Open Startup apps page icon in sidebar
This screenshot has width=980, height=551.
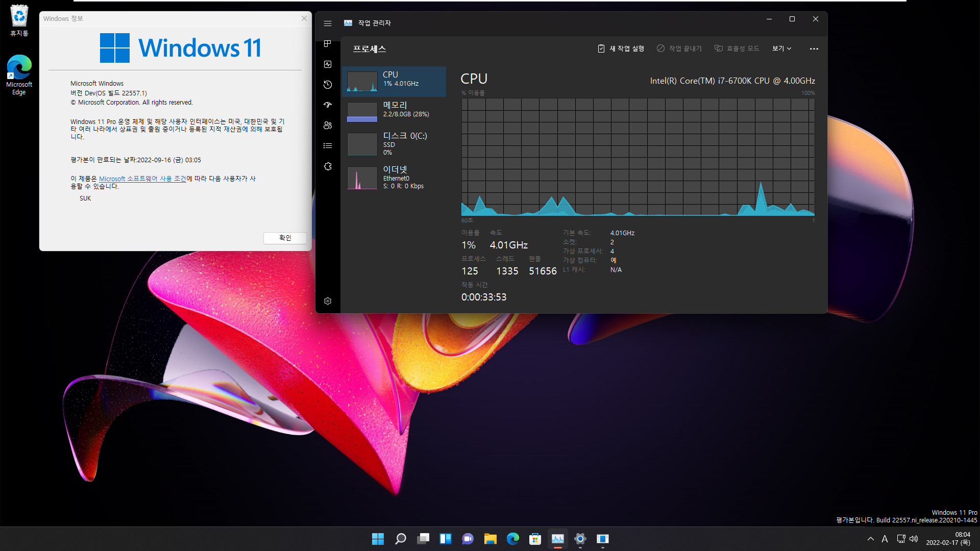pos(328,105)
